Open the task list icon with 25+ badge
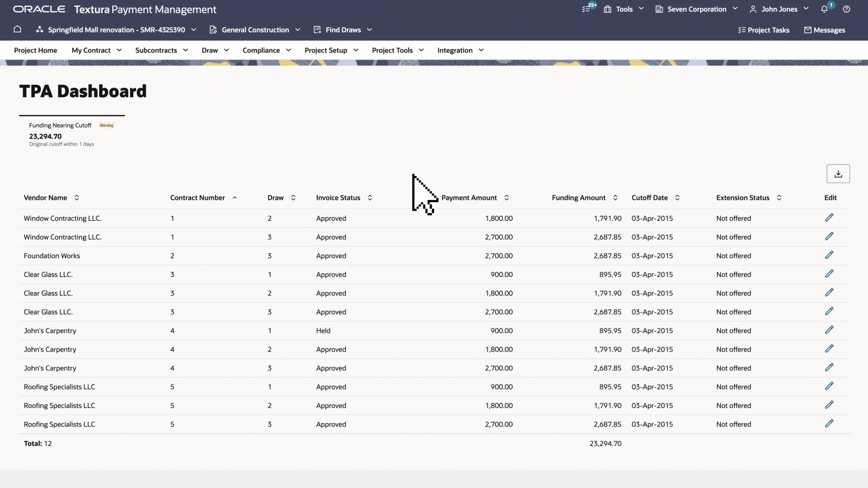Viewport: 868px width, 488px height. pyautogui.click(x=586, y=9)
